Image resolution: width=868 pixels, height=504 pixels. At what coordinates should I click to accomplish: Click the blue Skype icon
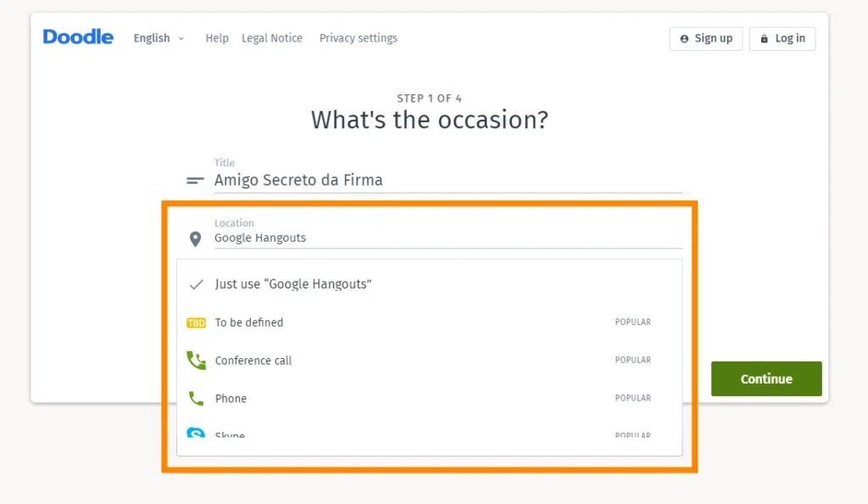(196, 434)
